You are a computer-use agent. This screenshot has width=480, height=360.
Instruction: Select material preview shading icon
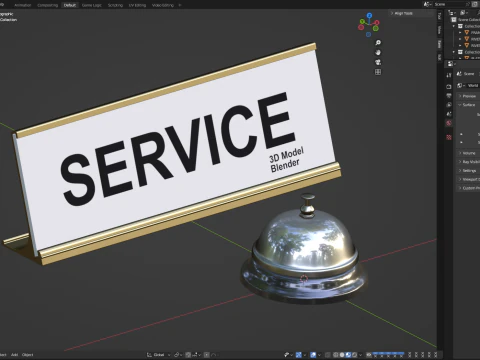pos(348,355)
